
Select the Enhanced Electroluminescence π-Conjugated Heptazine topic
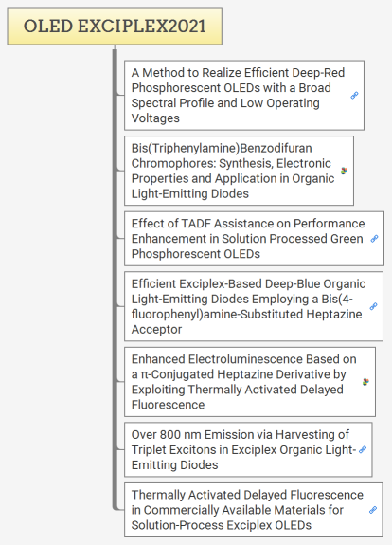pyautogui.click(x=243, y=382)
